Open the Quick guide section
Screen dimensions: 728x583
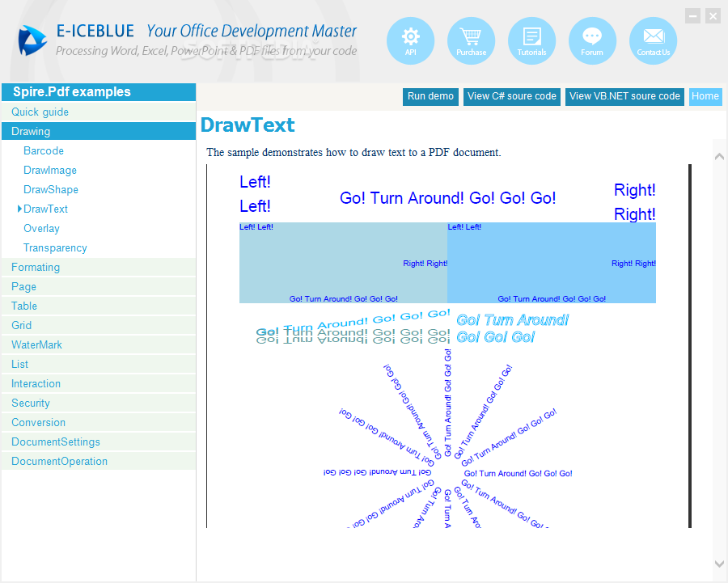tap(99, 112)
